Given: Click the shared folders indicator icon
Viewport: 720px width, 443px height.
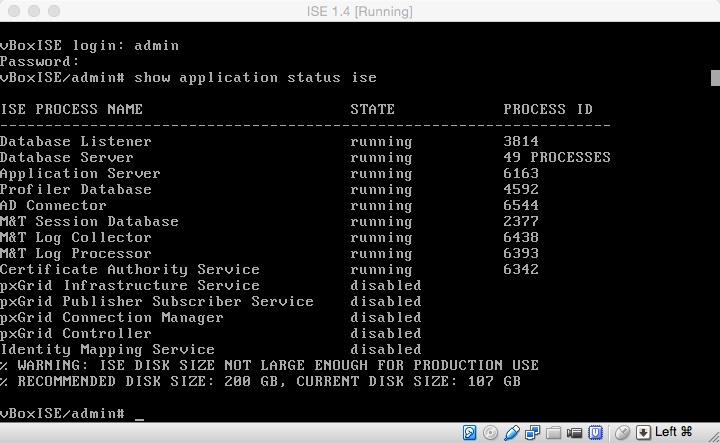Looking at the screenshot, I should coord(553,432).
